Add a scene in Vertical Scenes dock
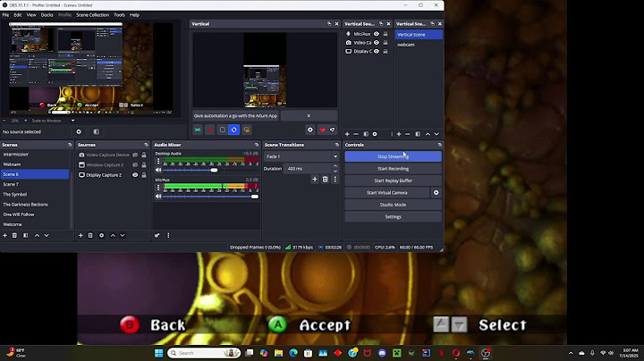The width and height of the screenshot is (644, 361). coord(399,134)
